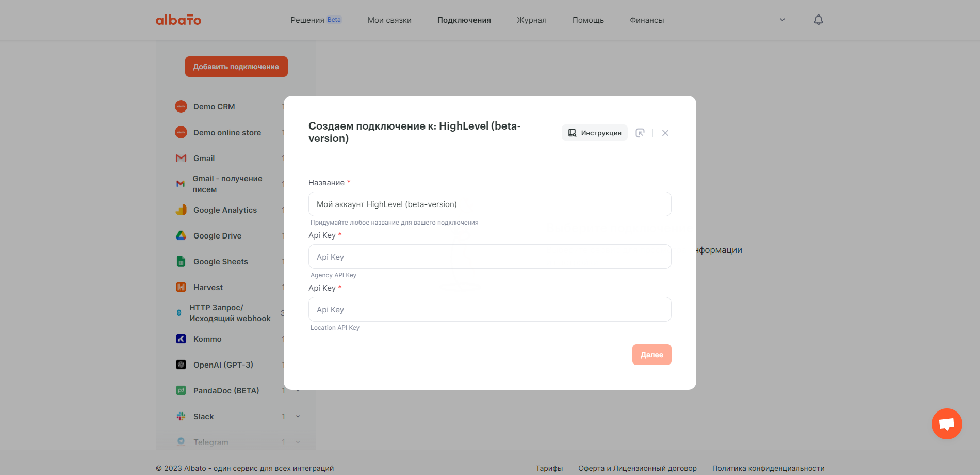Open the chat support widget
980x475 pixels.
tap(946, 424)
